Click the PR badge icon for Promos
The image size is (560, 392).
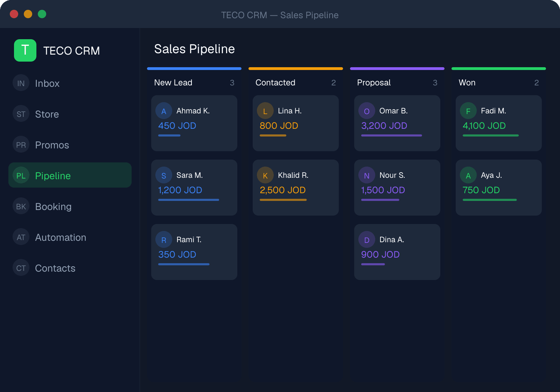(x=21, y=145)
